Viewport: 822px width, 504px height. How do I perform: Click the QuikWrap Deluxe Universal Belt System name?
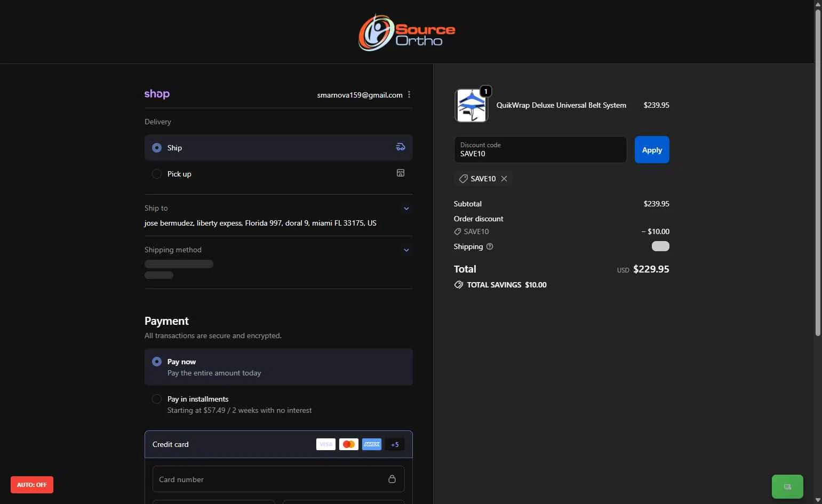coord(561,105)
